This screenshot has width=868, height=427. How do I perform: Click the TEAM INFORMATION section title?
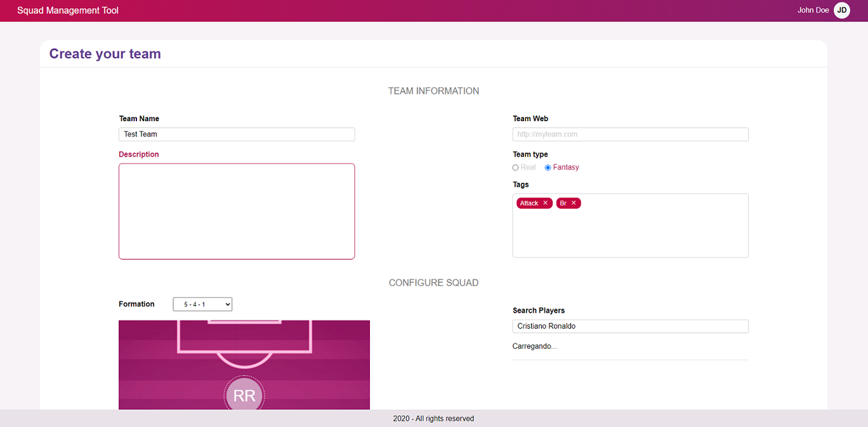tap(434, 91)
